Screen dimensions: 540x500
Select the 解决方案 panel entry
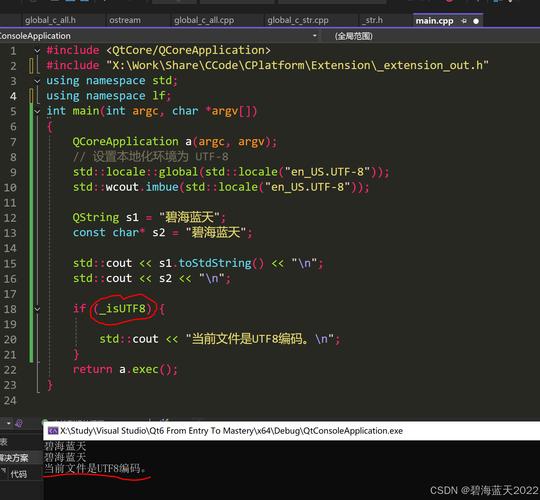click(14, 458)
